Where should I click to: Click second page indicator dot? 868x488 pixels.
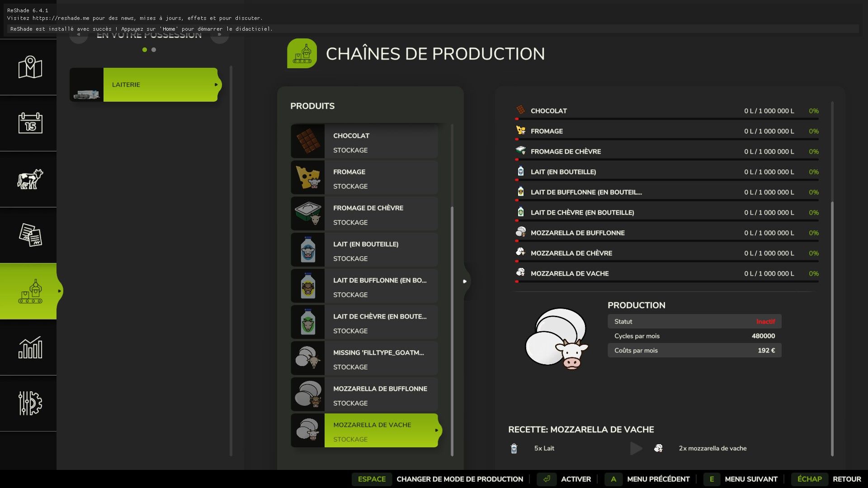coord(154,50)
